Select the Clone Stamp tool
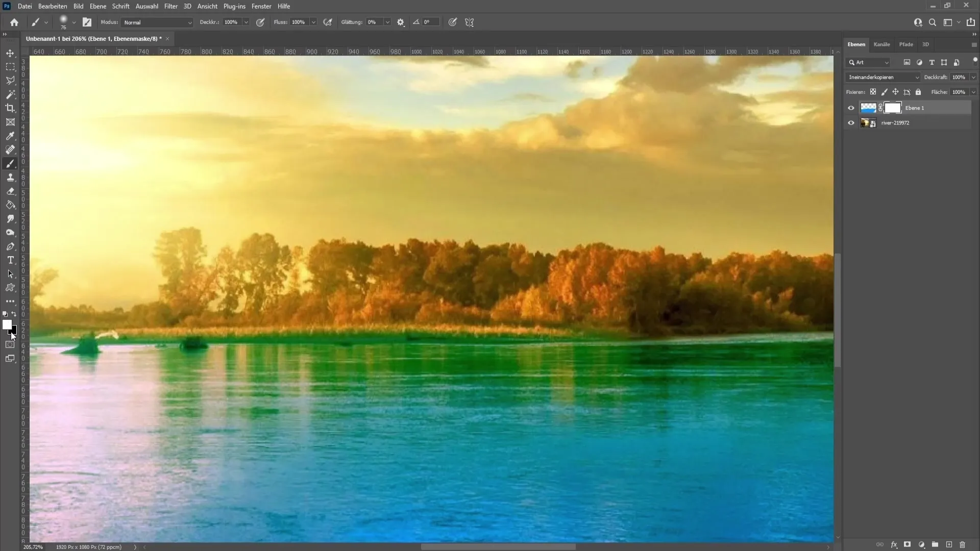Image resolution: width=980 pixels, height=551 pixels. (10, 178)
